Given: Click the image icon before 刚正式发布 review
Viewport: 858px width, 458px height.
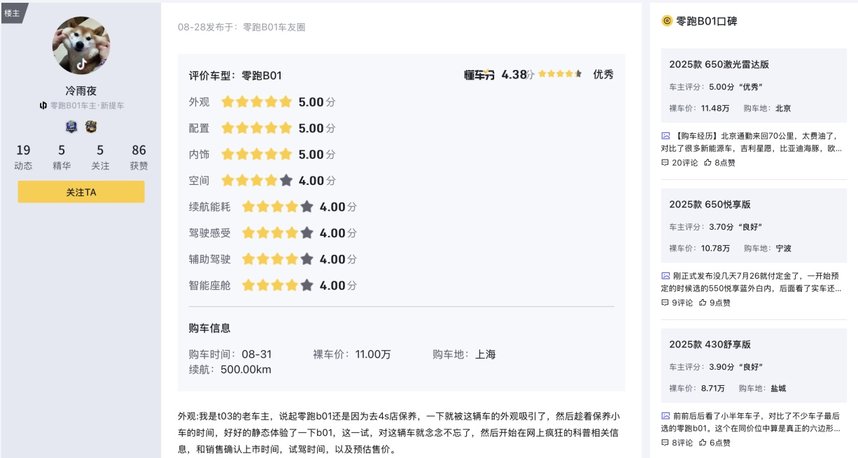Looking at the screenshot, I should pyautogui.click(x=665, y=276).
